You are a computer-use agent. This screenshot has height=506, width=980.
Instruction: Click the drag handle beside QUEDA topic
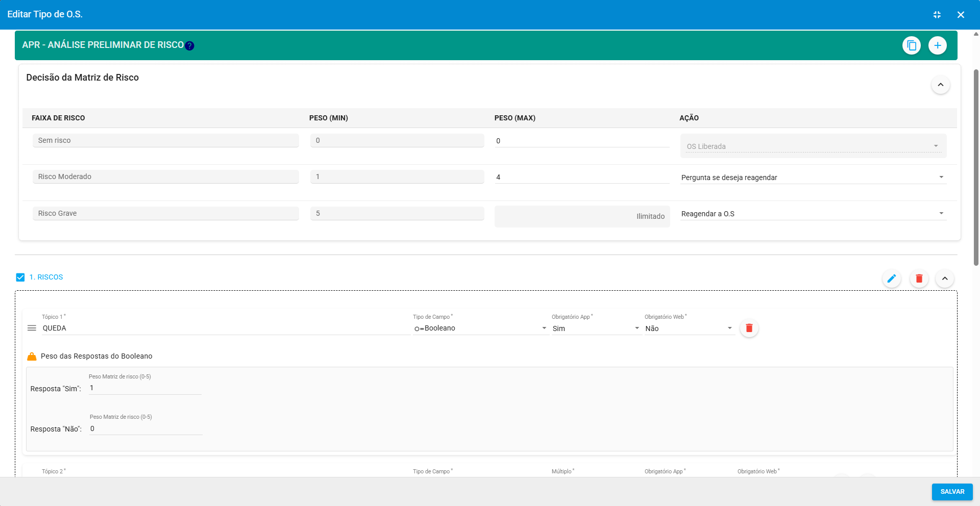coord(32,328)
